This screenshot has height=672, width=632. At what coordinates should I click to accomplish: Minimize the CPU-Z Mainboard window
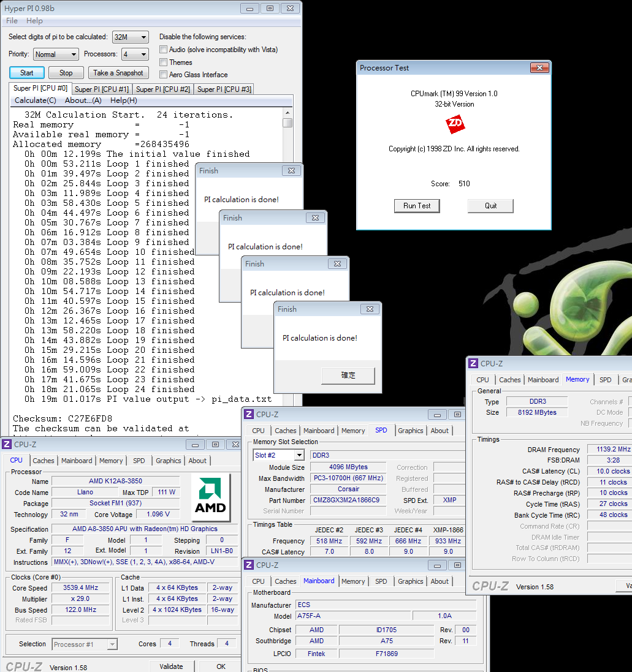(x=437, y=565)
